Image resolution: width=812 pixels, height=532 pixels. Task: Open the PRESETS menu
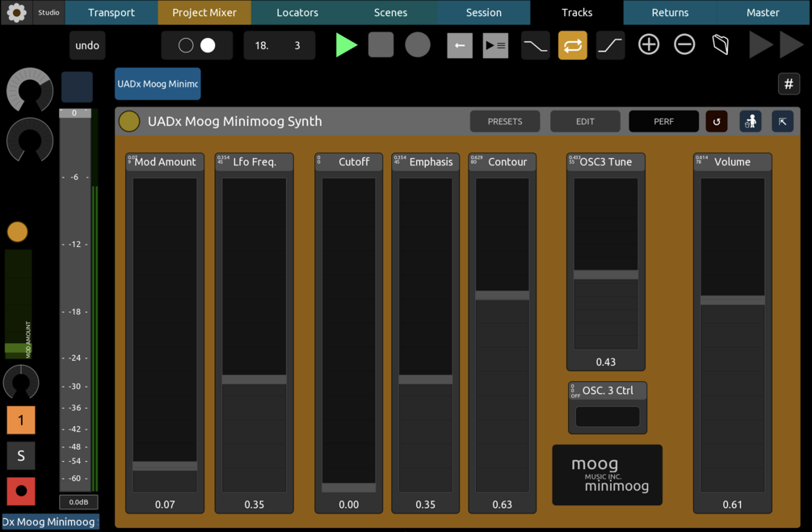[505, 122]
